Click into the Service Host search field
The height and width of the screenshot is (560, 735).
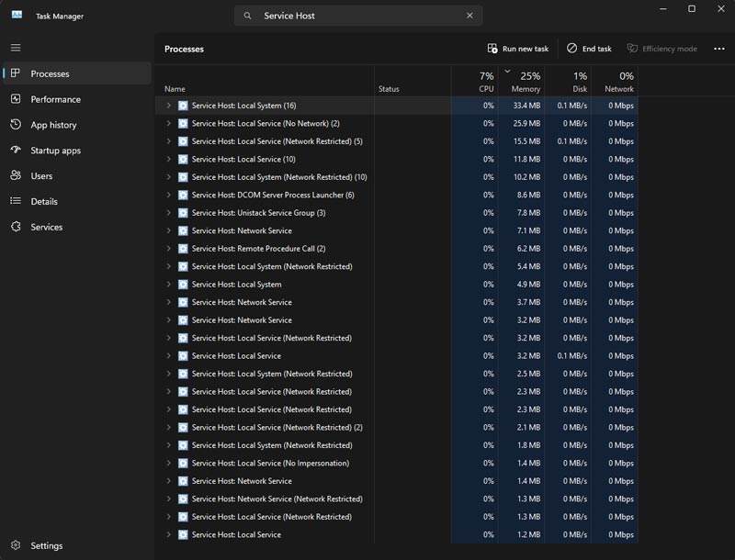click(x=358, y=16)
